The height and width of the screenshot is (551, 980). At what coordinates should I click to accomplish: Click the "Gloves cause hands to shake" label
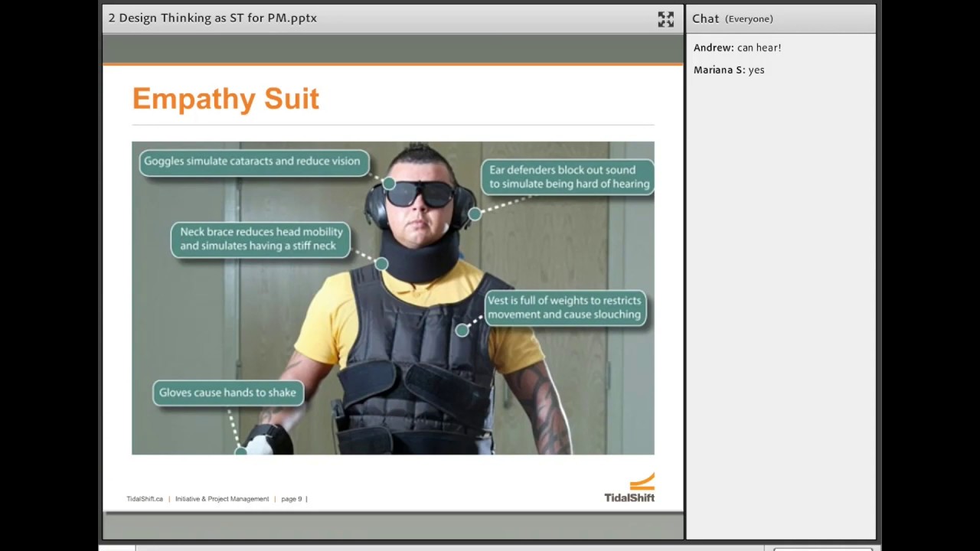pyautogui.click(x=228, y=393)
